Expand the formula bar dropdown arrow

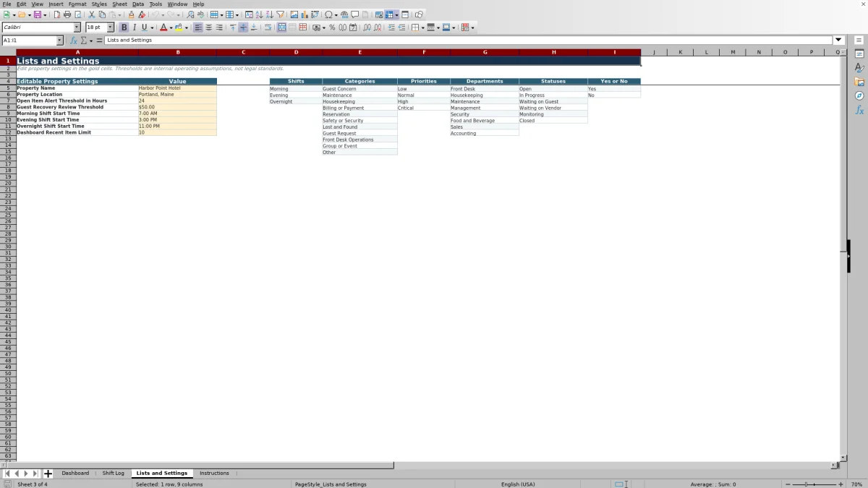tap(839, 40)
